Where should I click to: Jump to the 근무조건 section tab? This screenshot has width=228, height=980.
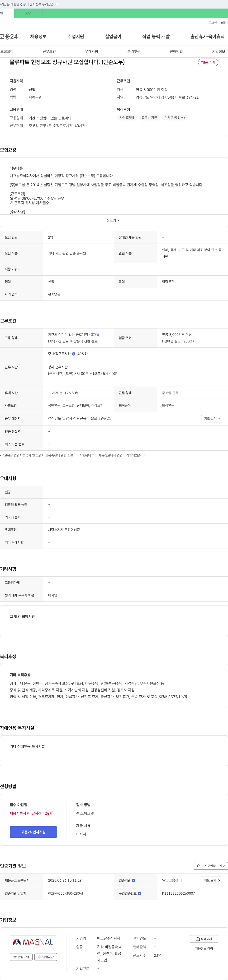(49, 51)
